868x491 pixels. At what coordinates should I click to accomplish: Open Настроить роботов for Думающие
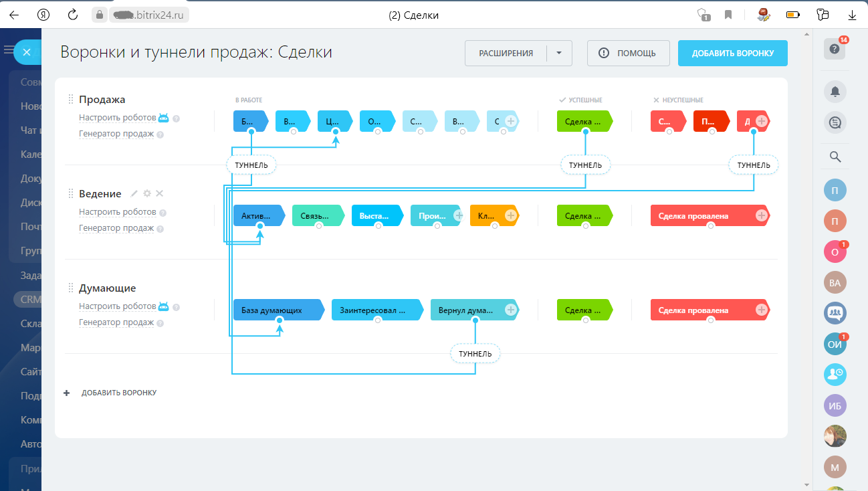[x=117, y=306]
